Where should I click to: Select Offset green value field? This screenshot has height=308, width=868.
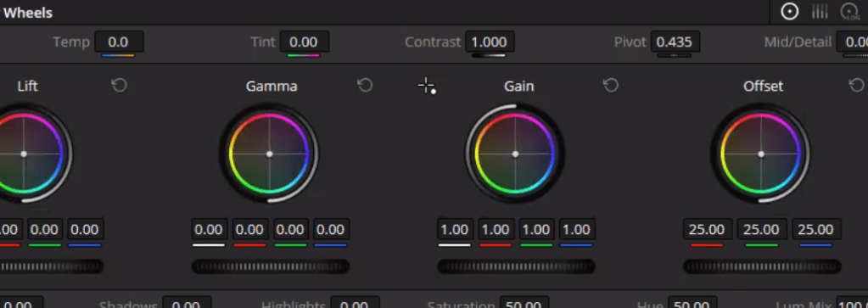pyautogui.click(x=762, y=229)
